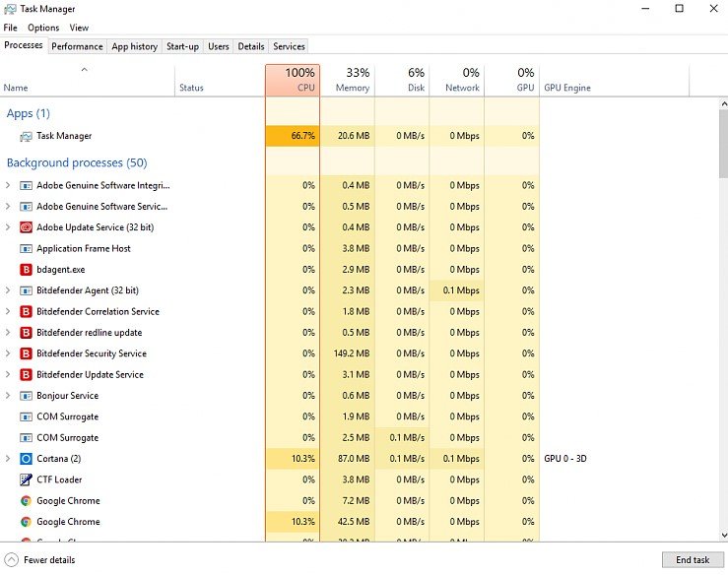This screenshot has width=728, height=575.
Task: Click the COM Surrogate icon with 2.5 MB memory
Action: click(x=26, y=437)
